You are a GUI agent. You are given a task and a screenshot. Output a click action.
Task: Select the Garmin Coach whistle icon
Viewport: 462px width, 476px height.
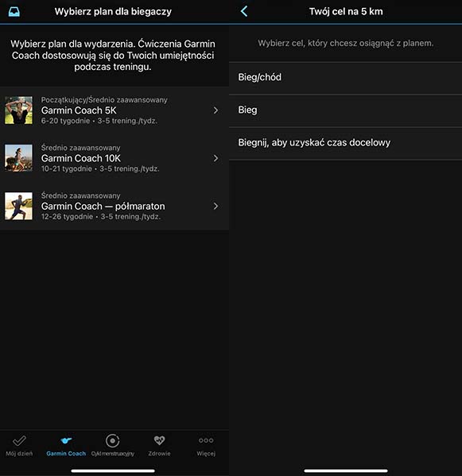[x=66, y=440]
